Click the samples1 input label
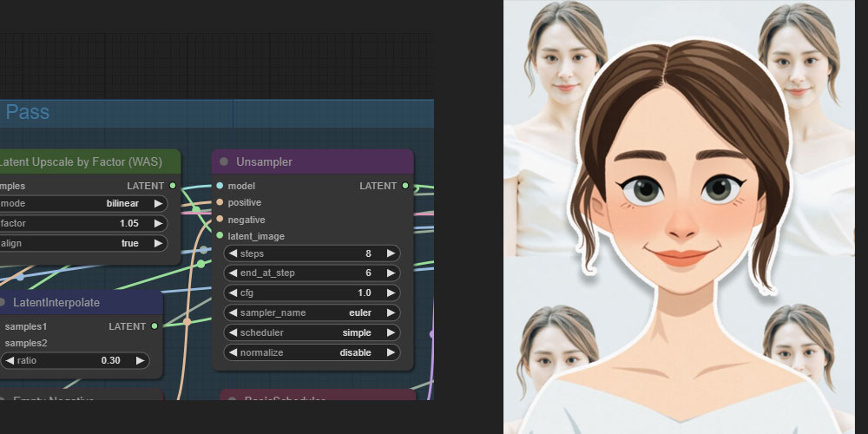 pyautogui.click(x=26, y=326)
